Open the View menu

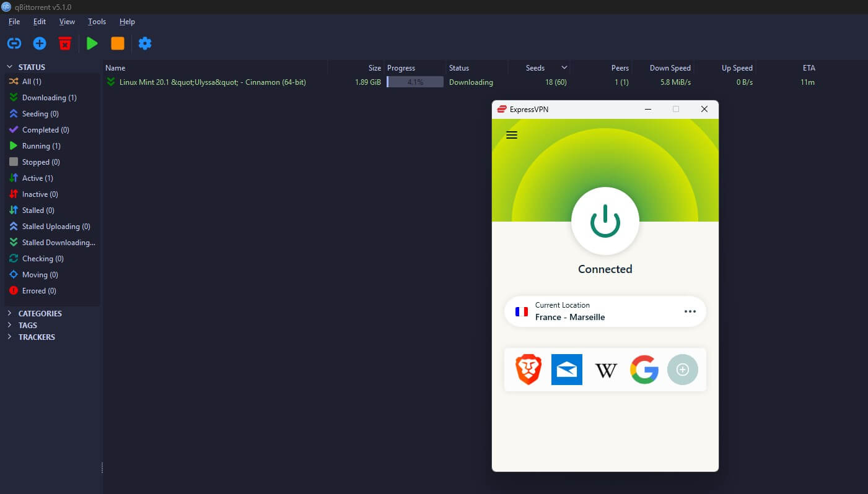tap(67, 22)
